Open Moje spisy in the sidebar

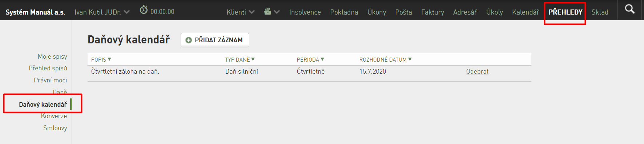(x=52, y=57)
